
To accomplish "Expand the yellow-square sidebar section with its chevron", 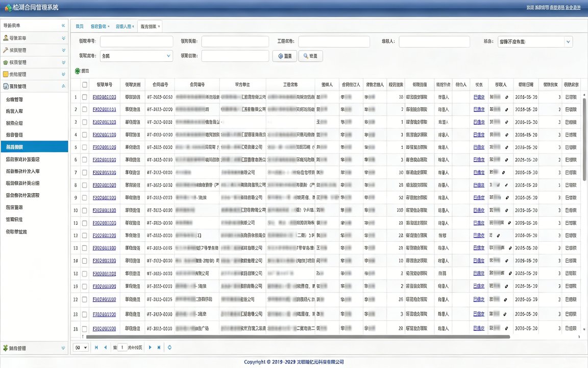I will click(63, 74).
